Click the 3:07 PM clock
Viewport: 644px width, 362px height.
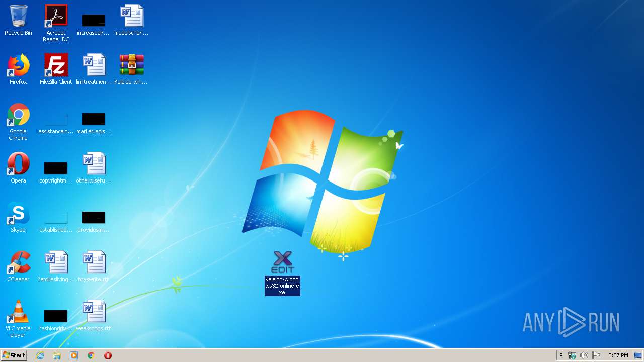point(618,355)
